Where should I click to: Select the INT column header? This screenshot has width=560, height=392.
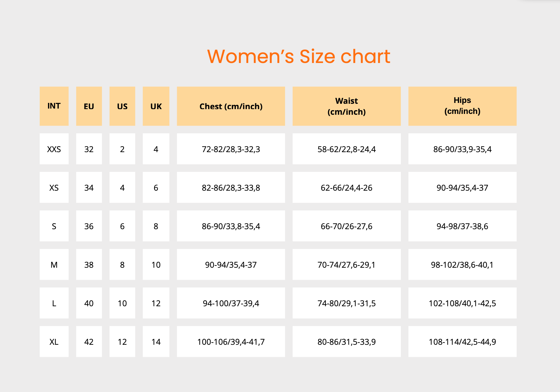tap(54, 106)
